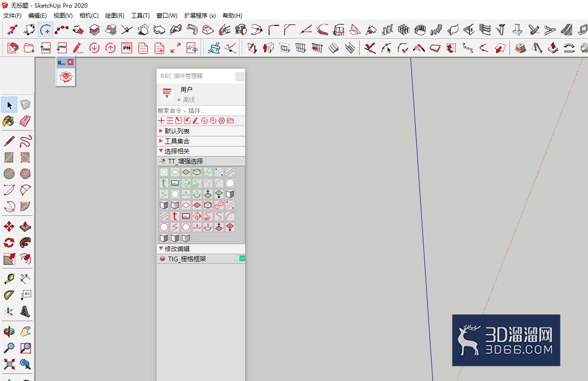588x381 pixels.
Task: Open the 帮助(H) menu
Action: pyautogui.click(x=232, y=16)
